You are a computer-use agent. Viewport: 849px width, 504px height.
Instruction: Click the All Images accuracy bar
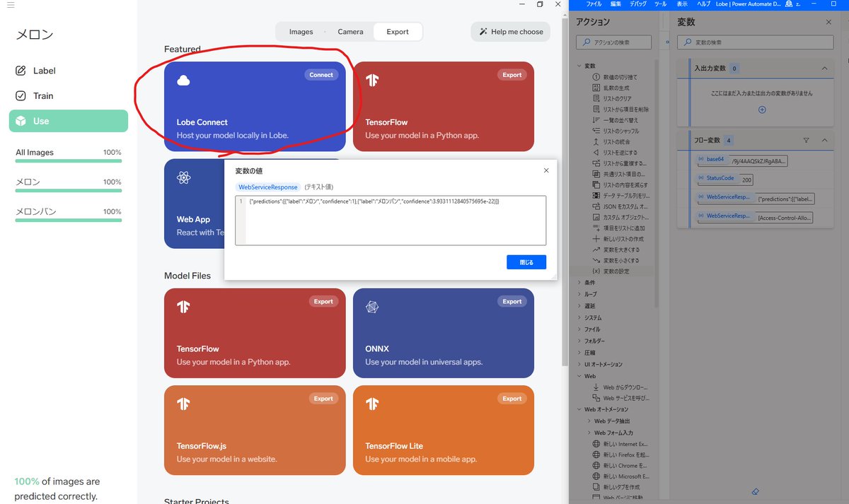click(x=69, y=161)
